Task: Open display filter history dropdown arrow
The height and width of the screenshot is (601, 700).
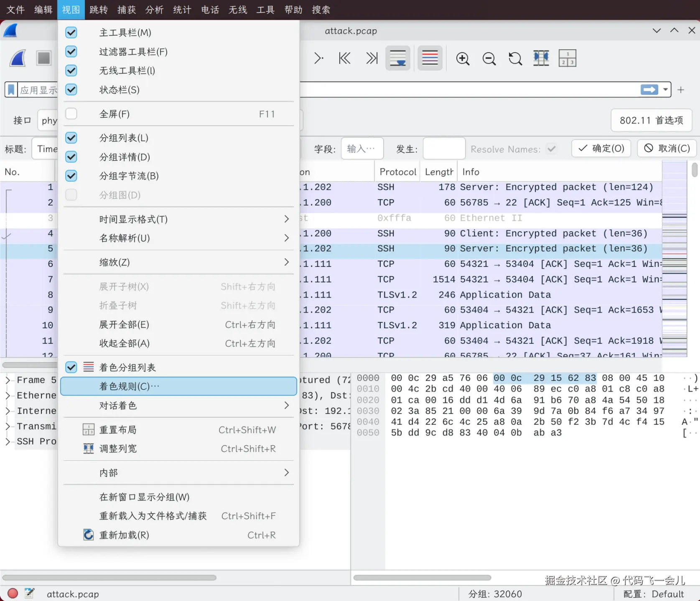Action: (665, 90)
